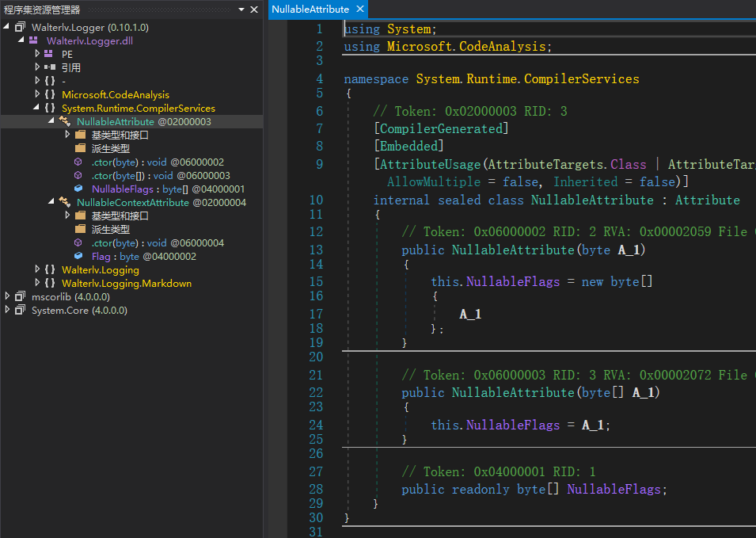The height and width of the screenshot is (538, 756).
Task: Click the NullableFlags field icon
Action: click(78, 189)
